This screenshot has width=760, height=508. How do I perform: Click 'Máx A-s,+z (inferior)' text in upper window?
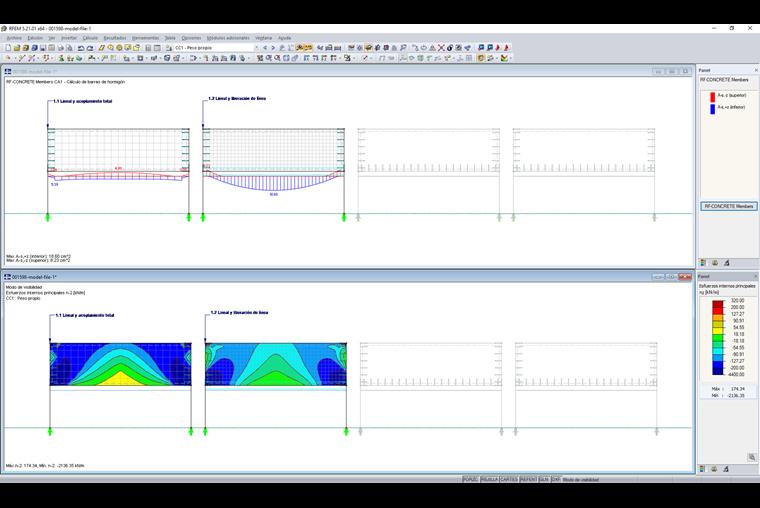(x=38, y=256)
